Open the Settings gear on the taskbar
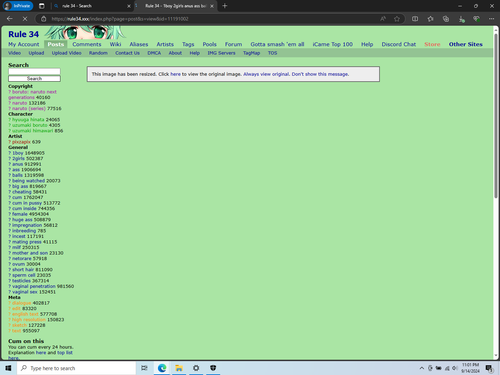The height and width of the screenshot is (375, 500). (x=196, y=368)
